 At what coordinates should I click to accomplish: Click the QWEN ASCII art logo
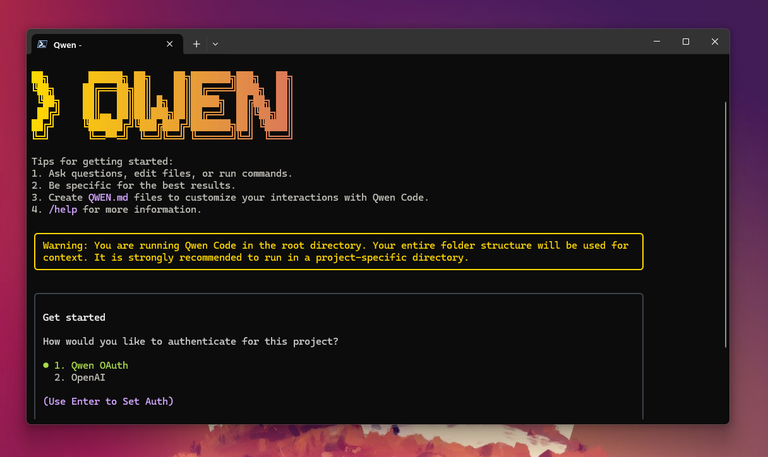click(162, 105)
